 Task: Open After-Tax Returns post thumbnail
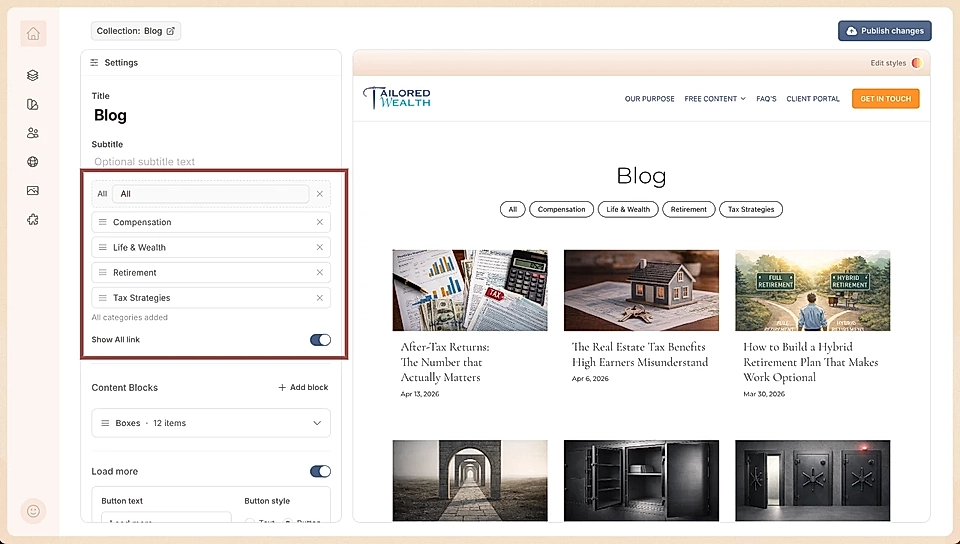470,290
